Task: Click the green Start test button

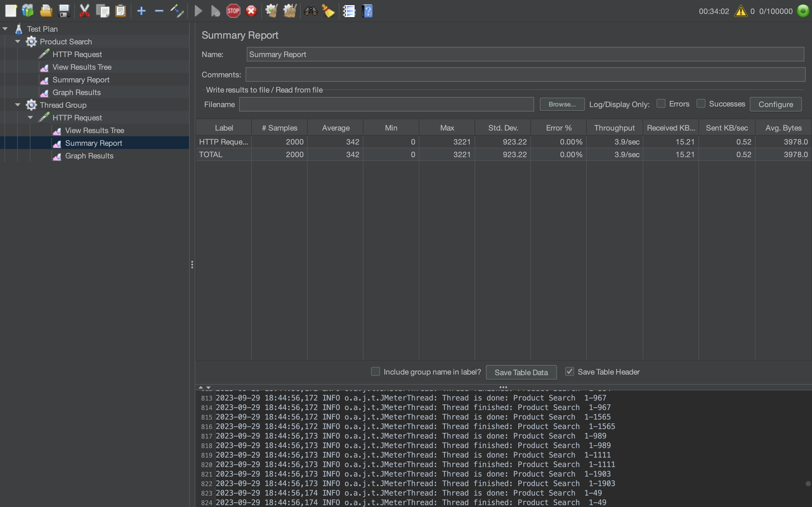Action: pyautogui.click(x=198, y=11)
